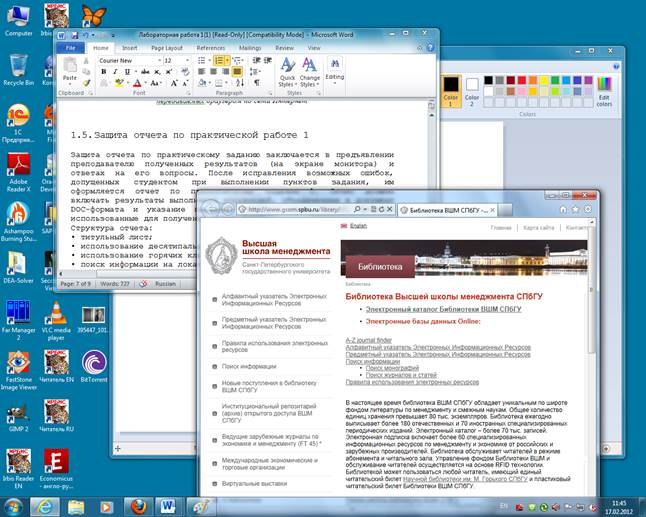Click Tools gear icon in IE
646x517 pixels.
click(588, 209)
